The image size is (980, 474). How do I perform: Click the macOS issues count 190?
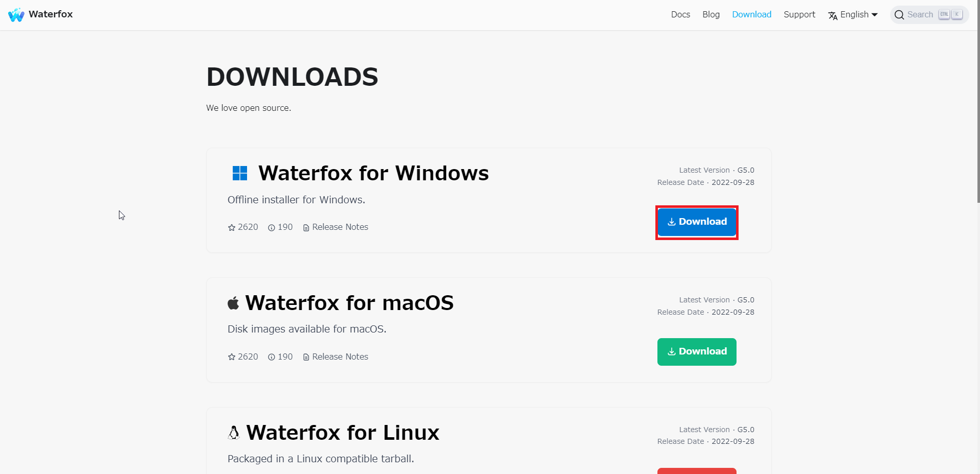[x=280, y=357]
